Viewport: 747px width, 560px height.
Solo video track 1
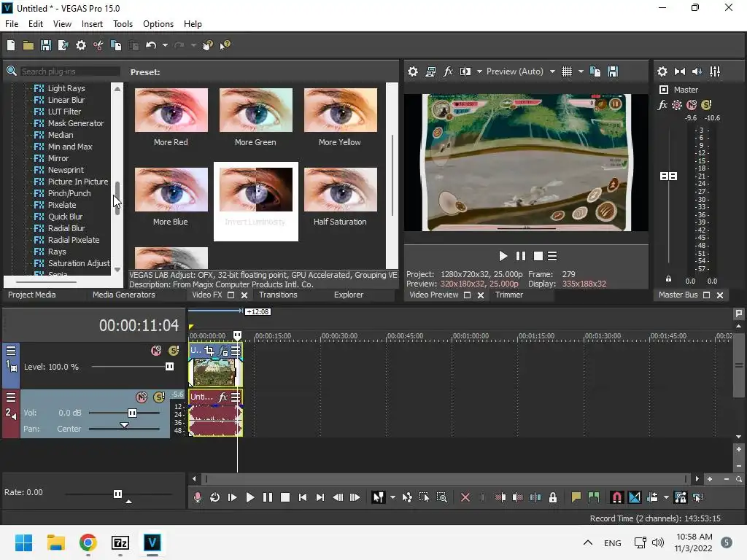pos(174,351)
